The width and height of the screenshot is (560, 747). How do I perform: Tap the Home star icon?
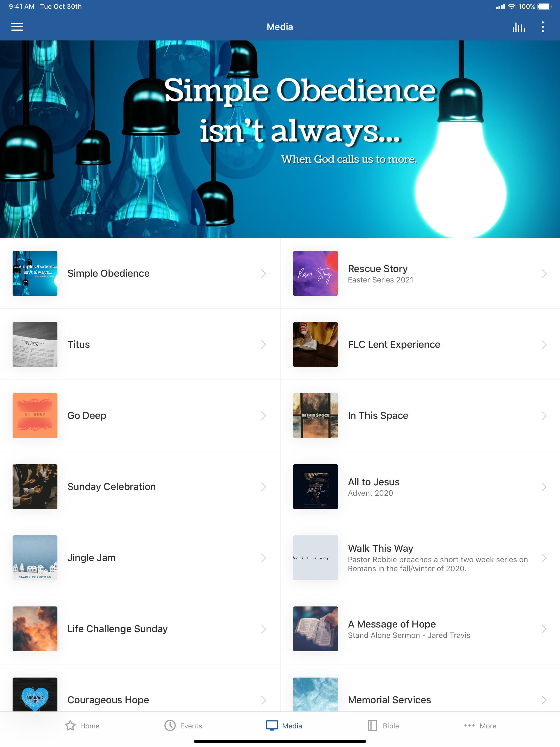coord(70,725)
